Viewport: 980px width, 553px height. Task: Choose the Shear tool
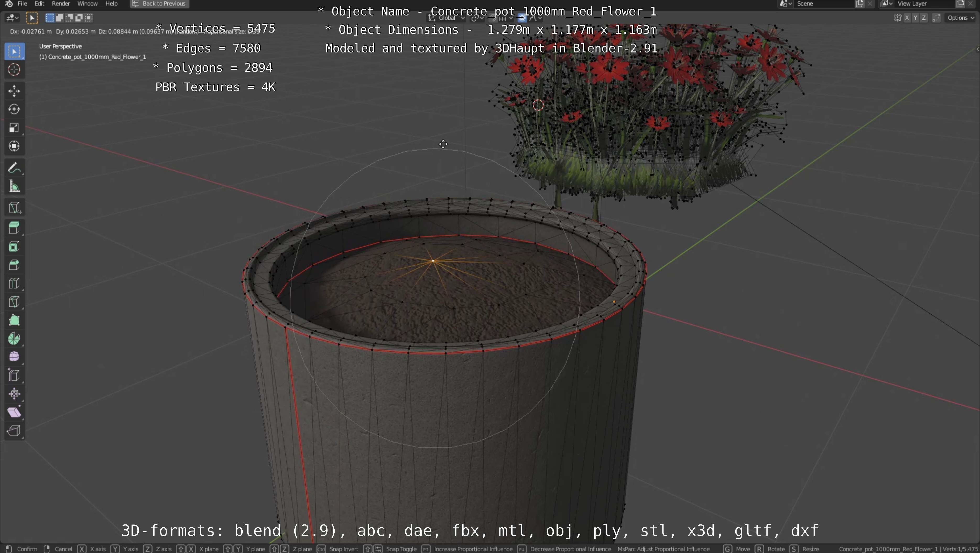pyautogui.click(x=14, y=412)
